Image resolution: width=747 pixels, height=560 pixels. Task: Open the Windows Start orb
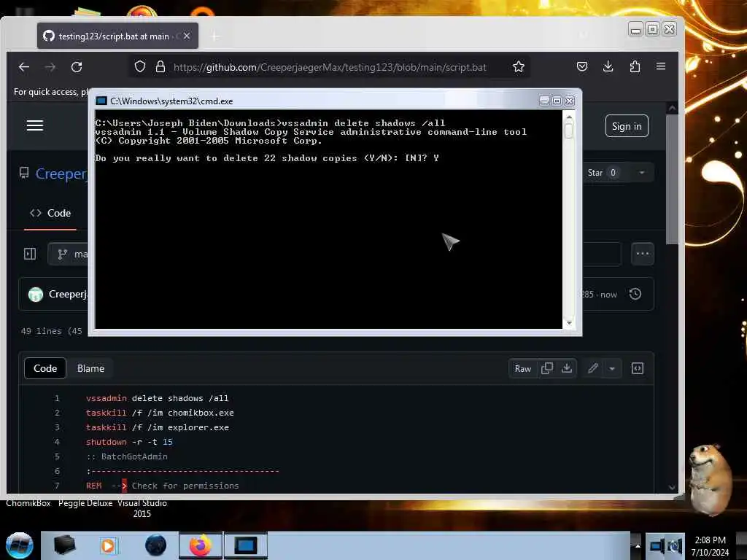point(19,545)
